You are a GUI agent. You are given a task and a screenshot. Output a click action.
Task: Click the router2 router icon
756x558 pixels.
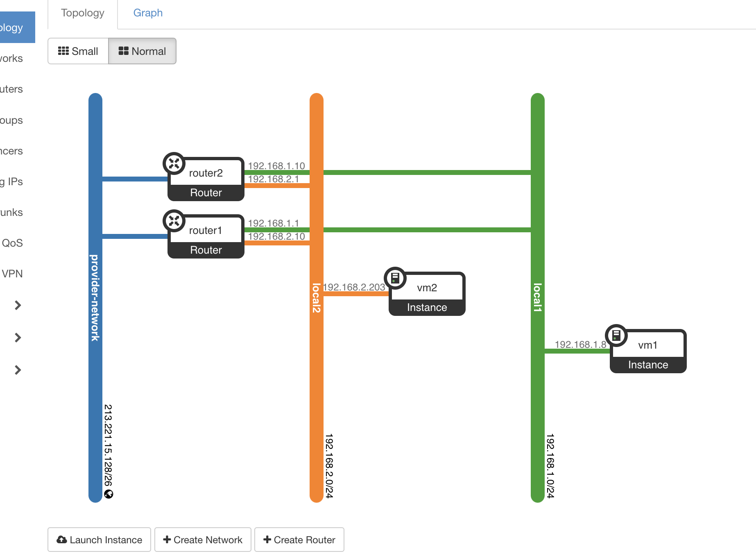174,163
